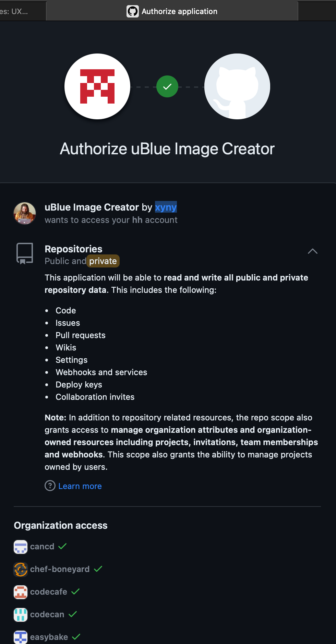Viewport: 336px width, 644px height.
Task: Click the cancd organization avatar
Action: (x=21, y=547)
